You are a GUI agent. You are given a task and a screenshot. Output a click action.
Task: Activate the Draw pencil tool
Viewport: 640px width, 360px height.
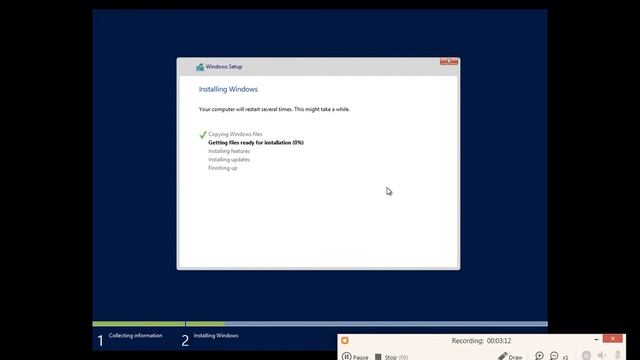point(510,357)
